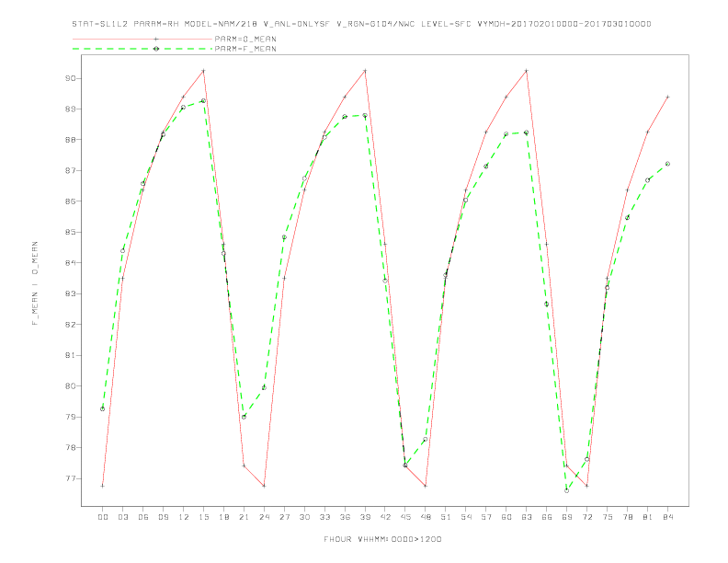Click forecast hour 57 on the horizontal axis

click(x=486, y=517)
